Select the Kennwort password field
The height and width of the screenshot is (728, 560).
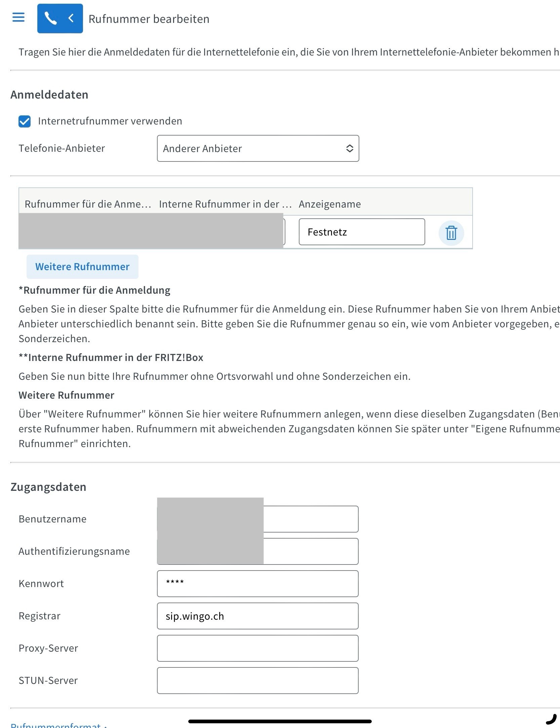[257, 584]
